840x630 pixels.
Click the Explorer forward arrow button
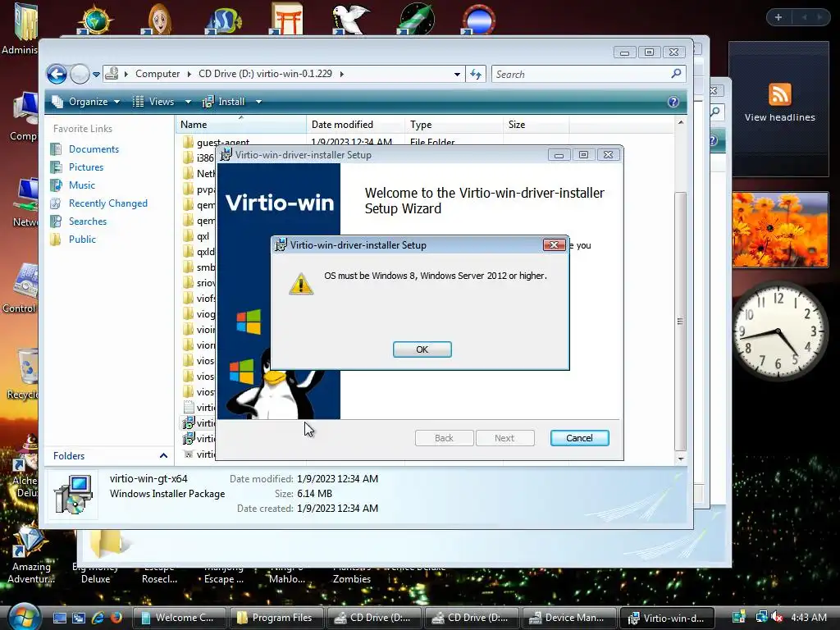[80, 74]
